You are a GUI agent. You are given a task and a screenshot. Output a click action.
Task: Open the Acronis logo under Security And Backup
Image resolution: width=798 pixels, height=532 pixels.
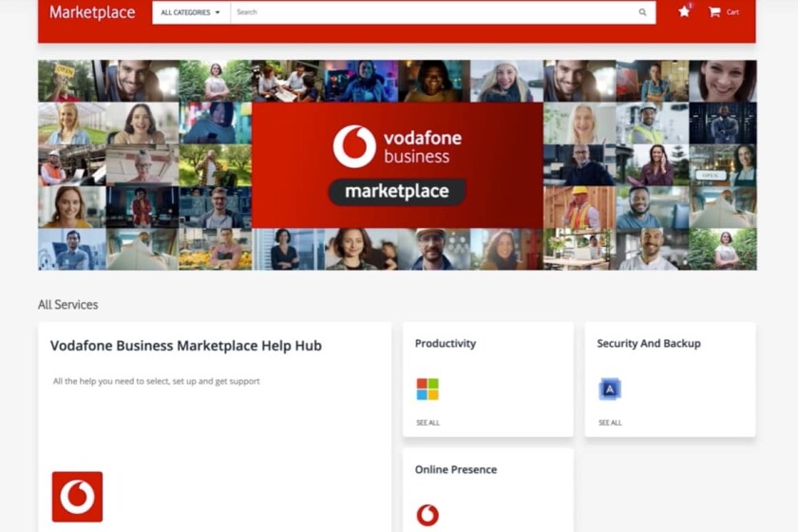point(610,389)
